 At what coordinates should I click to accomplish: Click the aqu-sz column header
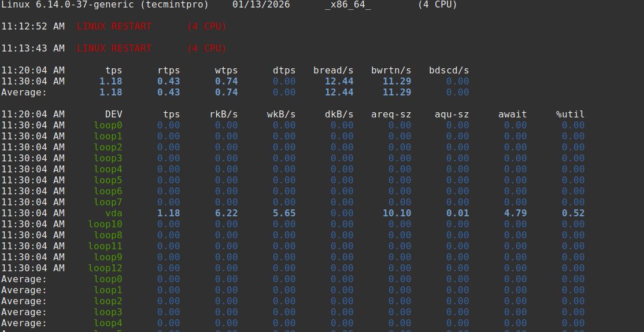[x=451, y=114]
